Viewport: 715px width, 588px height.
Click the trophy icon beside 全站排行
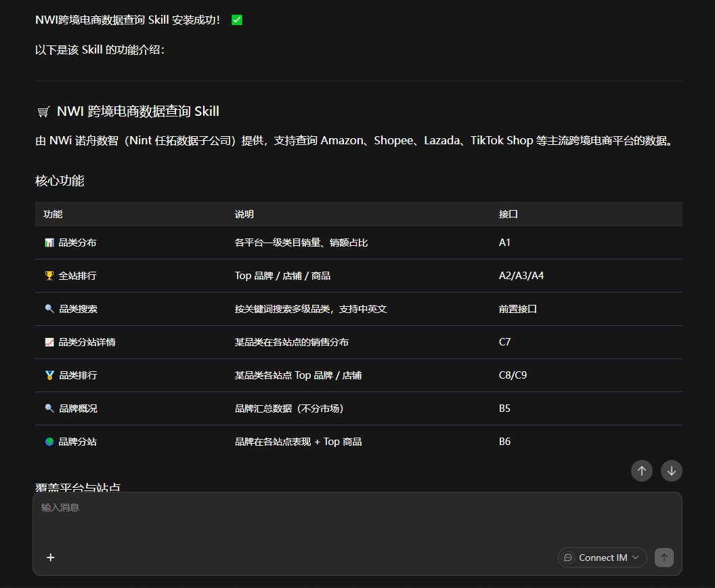coord(49,276)
